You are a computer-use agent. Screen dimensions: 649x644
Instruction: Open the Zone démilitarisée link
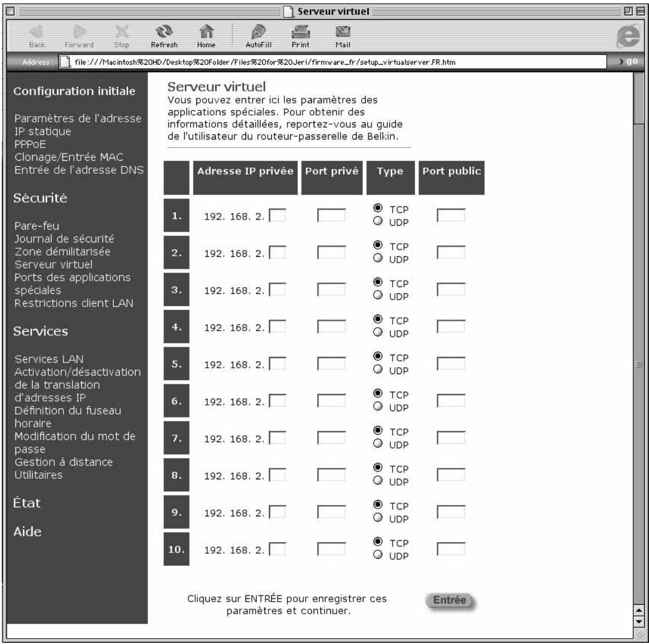click(62, 252)
